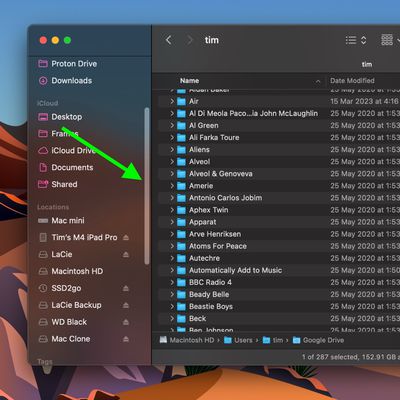Go to Macintosh HD in path bar

point(187,340)
